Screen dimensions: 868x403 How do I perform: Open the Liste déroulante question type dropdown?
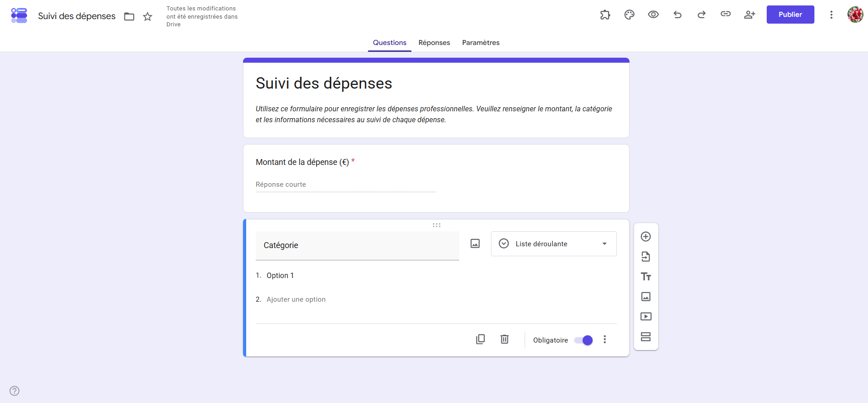[554, 244]
